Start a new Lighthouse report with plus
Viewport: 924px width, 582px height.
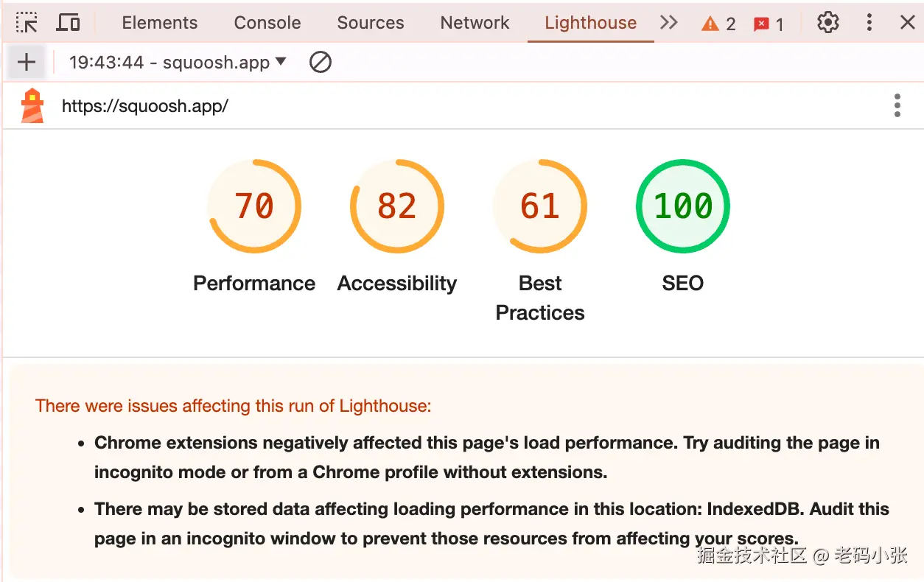click(27, 62)
